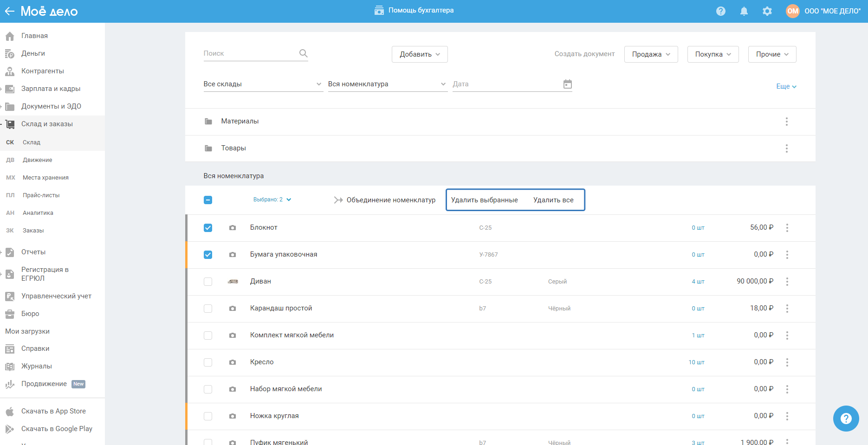Click the back arrow near Моё дело logo

10,11
